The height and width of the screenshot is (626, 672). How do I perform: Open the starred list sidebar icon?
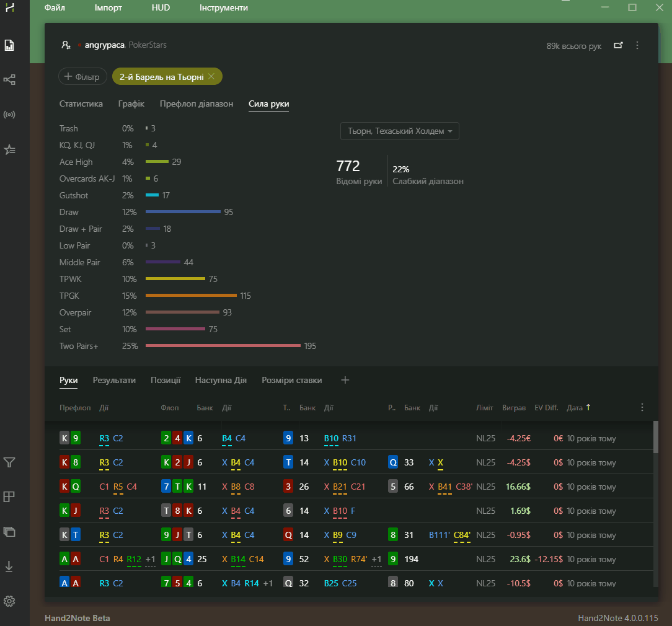[x=9, y=149]
